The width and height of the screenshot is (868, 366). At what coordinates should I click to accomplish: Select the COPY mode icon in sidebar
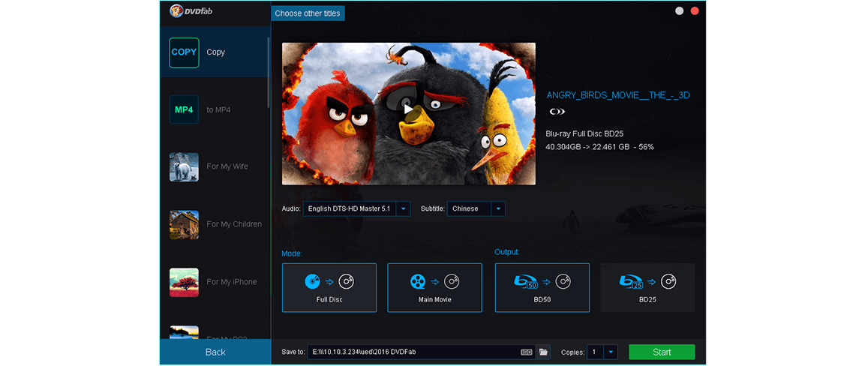click(x=184, y=52)
